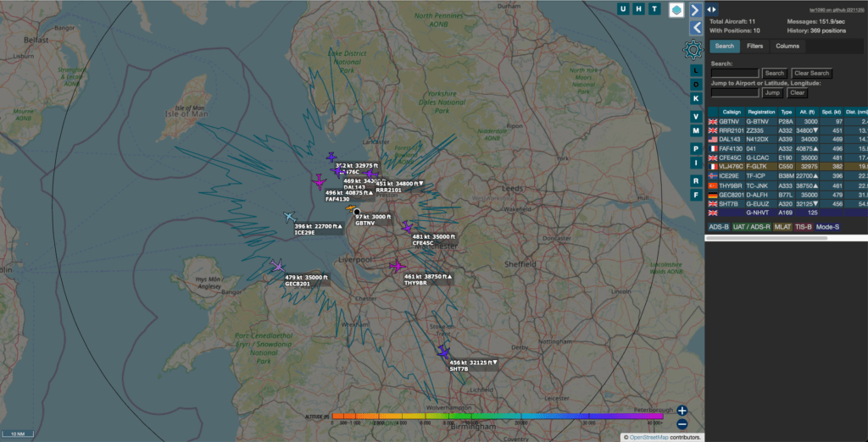Click the R button beside map
Viewport: 868px width, 442px height.
[x=696, y=181]
